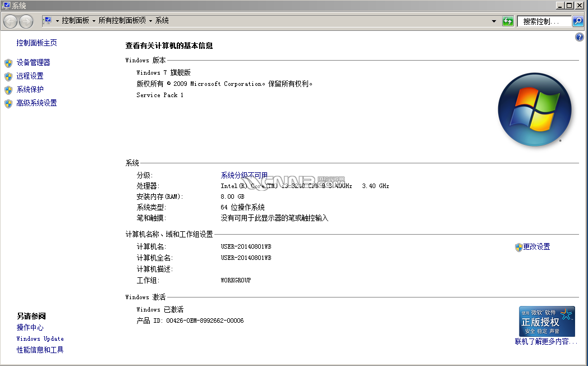The width and height of the screenshot is (588, 366).
Task: Click the 另请参阅 heading
Action: (31, 316)
